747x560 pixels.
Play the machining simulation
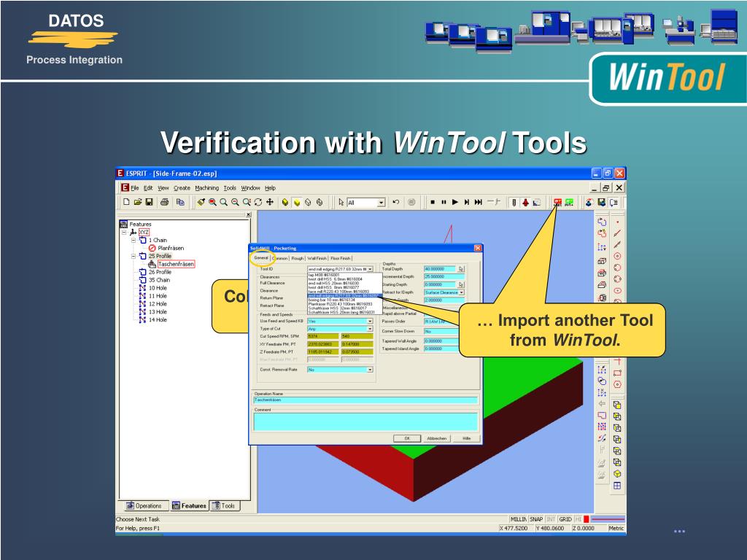click(x=455, y=202)
